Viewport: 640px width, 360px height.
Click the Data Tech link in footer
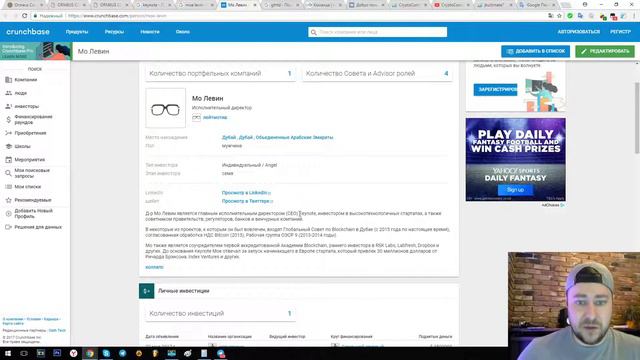click(57, 330)
